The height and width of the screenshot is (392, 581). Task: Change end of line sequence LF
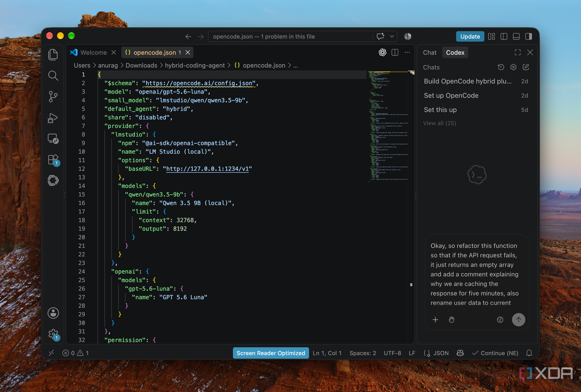pyautogui.click(x=412, y=353)
